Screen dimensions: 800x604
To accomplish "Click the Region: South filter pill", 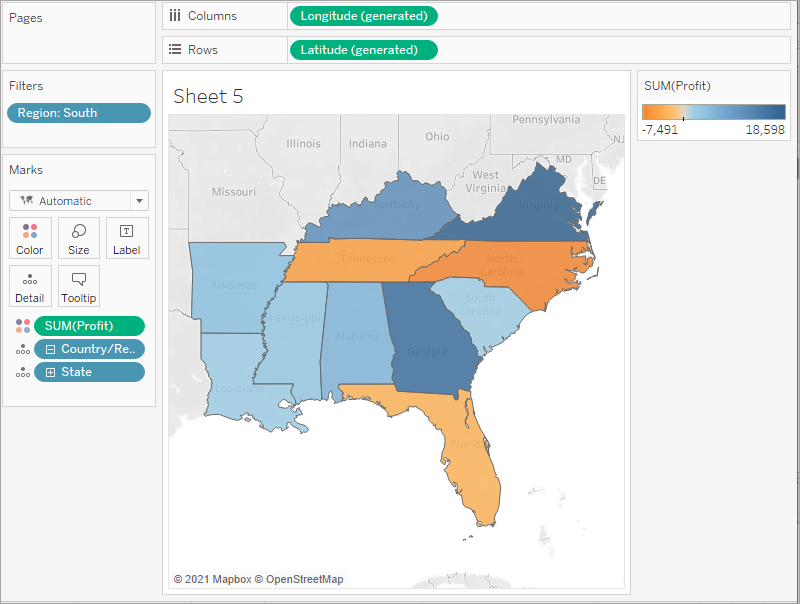I will click(78, 113).
